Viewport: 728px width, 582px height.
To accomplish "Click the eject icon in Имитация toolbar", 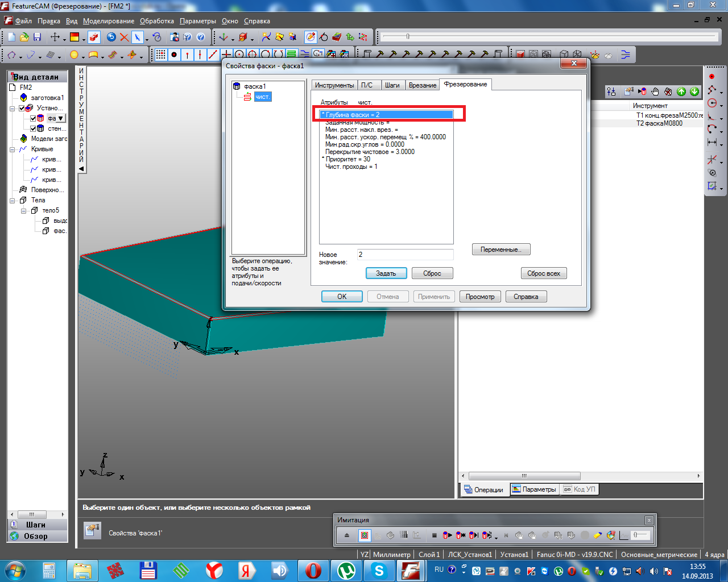I will tap(348, 535).
